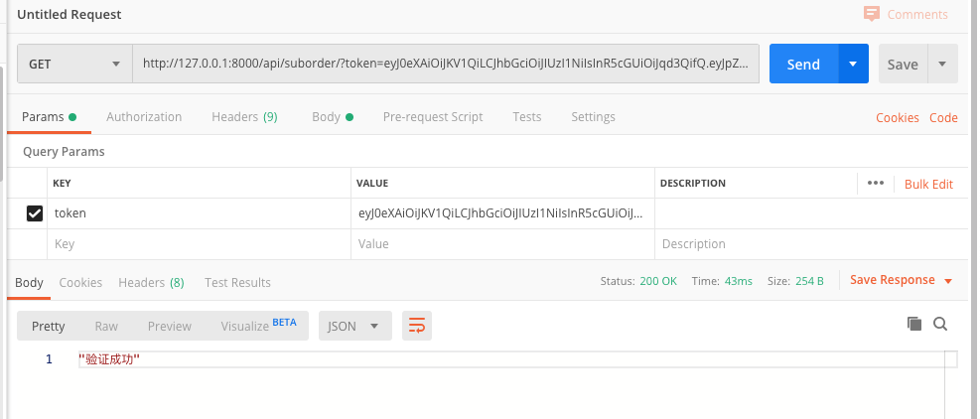Image resolution: width=980 pixels, height=419 pixels.
Task: Open the three-dot column options menu
Action: coord(876,184)
